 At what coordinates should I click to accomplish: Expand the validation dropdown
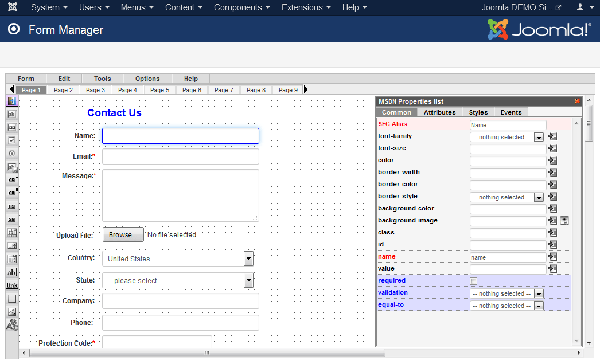coord(538,293)
